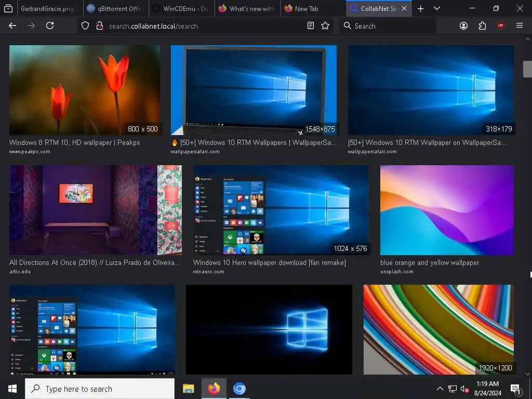The width and height of the screenshot is (532, 399).
Task: Open the blue circular browser taskbar icon
Action: pos(239,389)
